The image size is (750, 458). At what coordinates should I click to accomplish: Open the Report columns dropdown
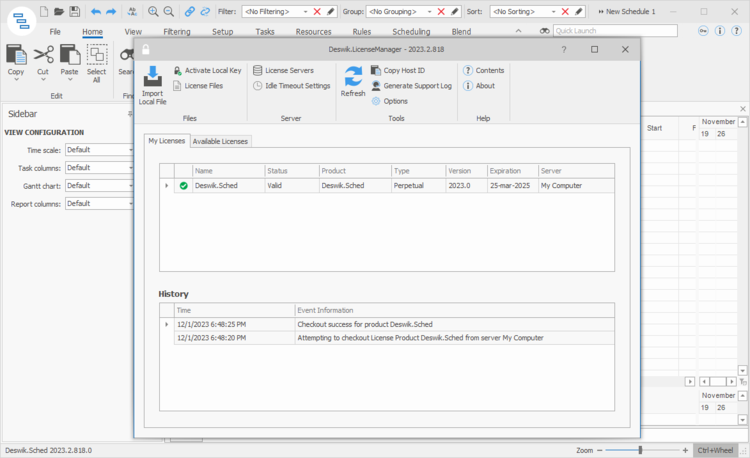(x=131, y=203)
